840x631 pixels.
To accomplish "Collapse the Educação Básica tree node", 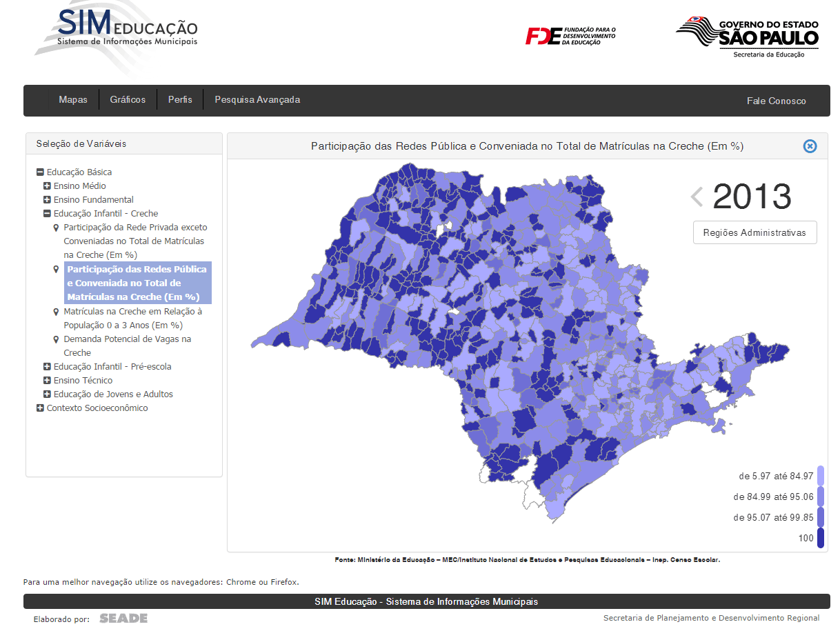I will click(40, 172).
